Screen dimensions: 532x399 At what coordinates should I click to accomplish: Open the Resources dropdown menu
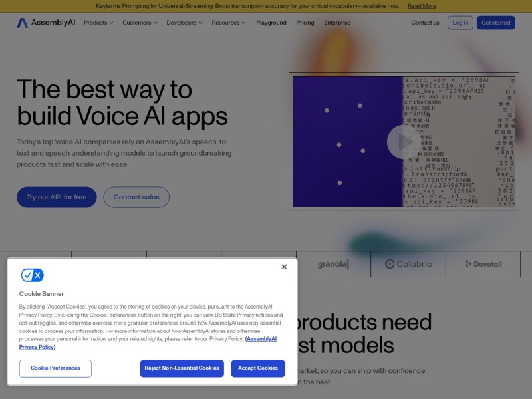point(229,23)
